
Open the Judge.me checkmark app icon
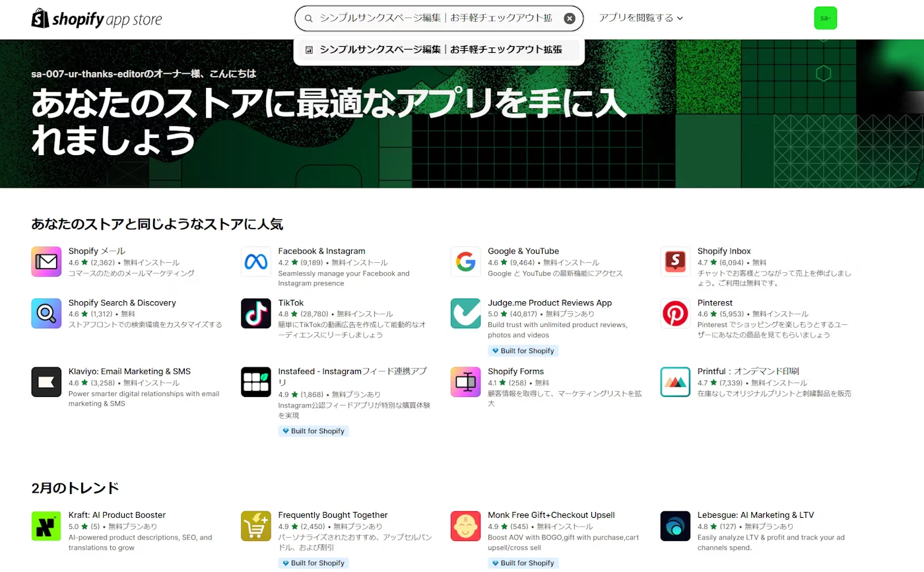(466, 313)
